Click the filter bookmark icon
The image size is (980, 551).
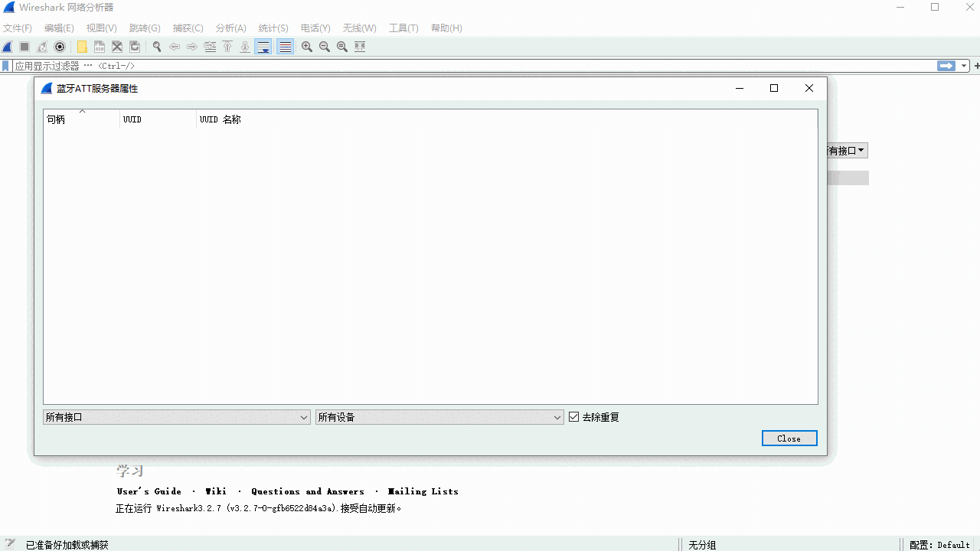[5, 66]
